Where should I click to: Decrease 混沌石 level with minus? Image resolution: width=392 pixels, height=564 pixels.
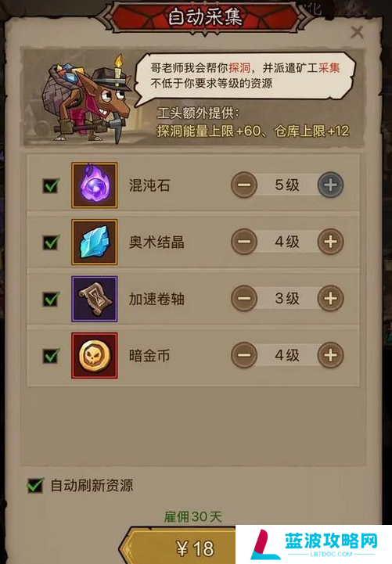pos(244,185)
